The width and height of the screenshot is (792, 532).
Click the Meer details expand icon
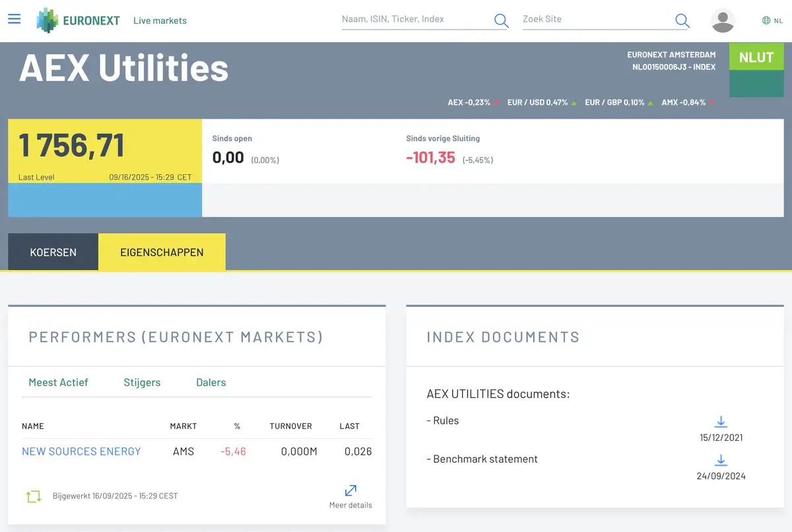(350, 490)
